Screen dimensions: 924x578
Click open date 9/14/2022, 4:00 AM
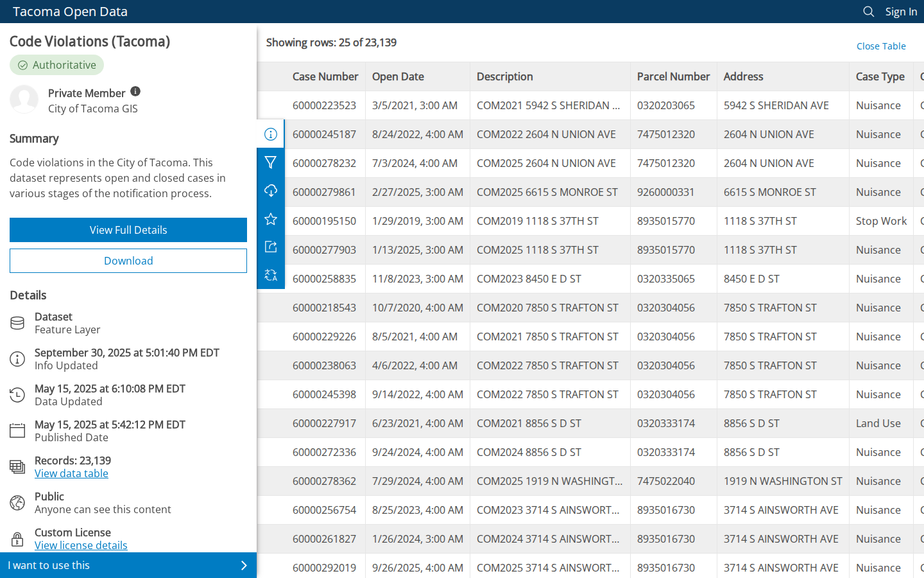tap(418, 394)
